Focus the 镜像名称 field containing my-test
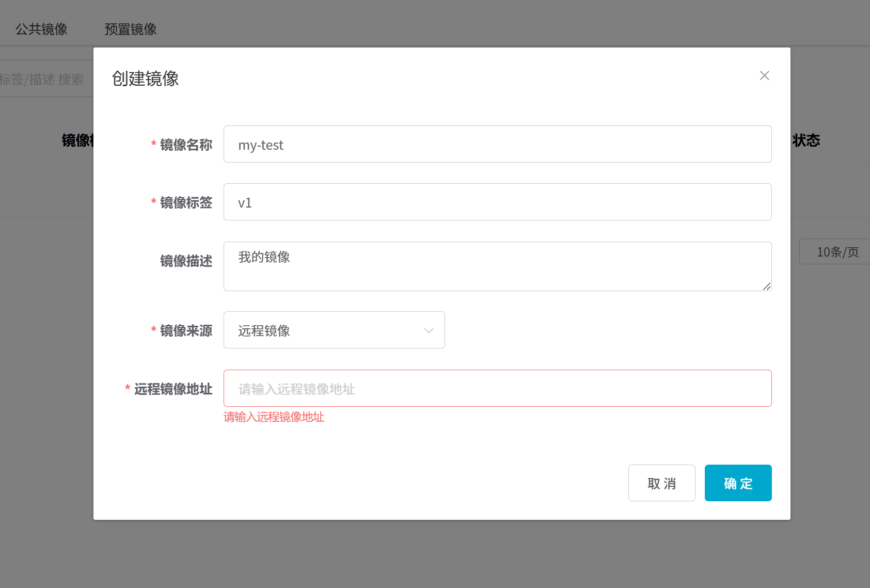870x588 pixels. pos(497,145)
